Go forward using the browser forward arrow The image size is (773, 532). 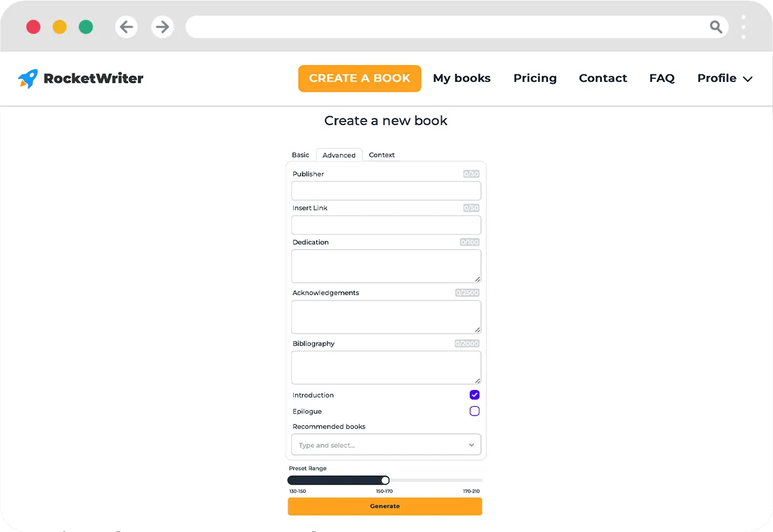click(x=162, y=27)
